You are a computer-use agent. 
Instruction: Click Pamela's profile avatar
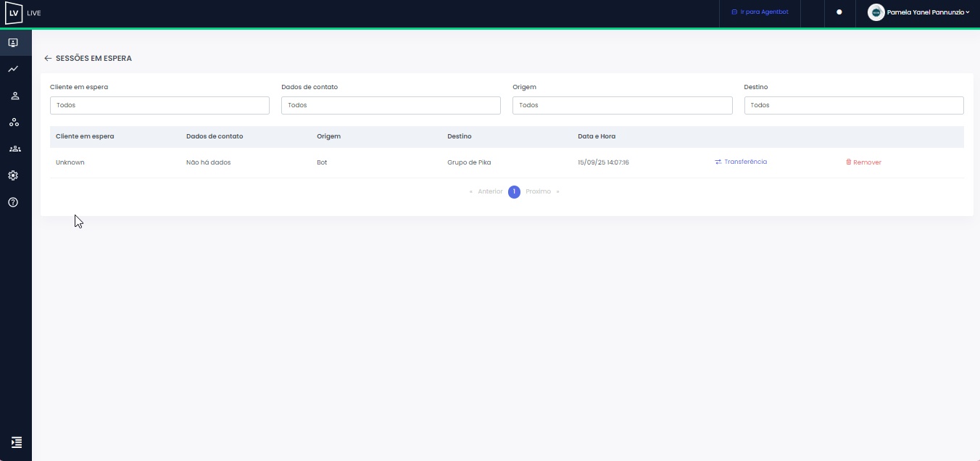876,12
